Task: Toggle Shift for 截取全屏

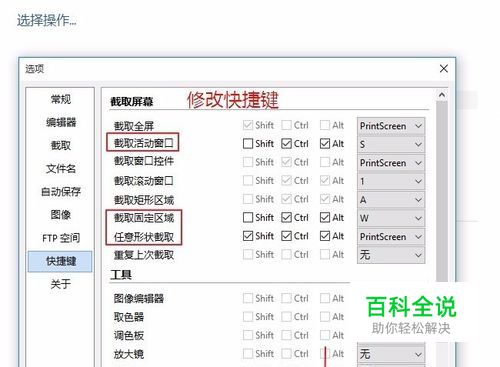Action: coord(248,125)
